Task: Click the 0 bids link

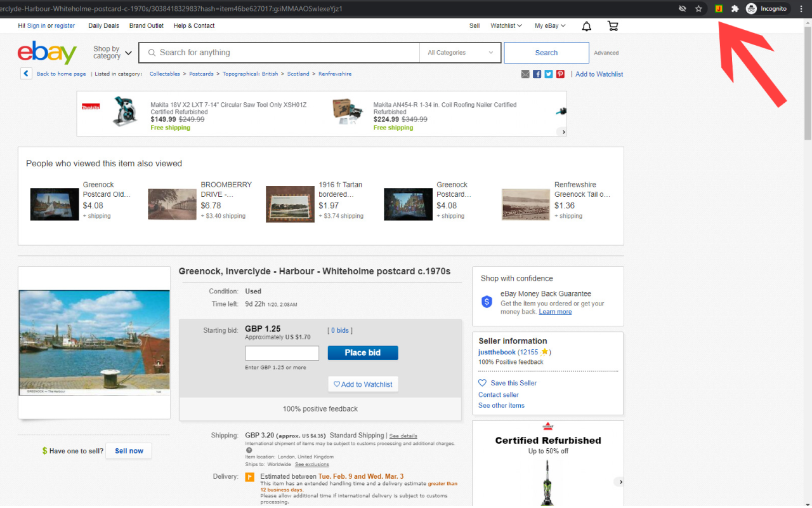Action: pyautogui.click(x=340, y=330)
